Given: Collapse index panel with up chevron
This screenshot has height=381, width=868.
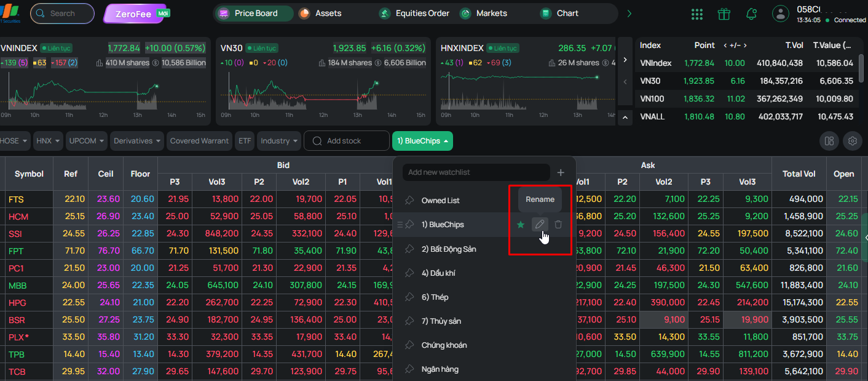Looking at the screenshot, I should pos(625,116).
